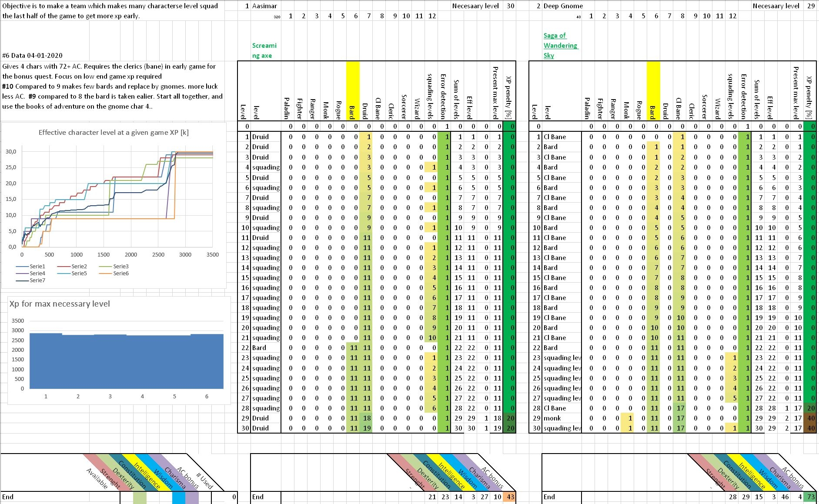
Task: Click the Serie5 legend entry
Action: point(72,273)
